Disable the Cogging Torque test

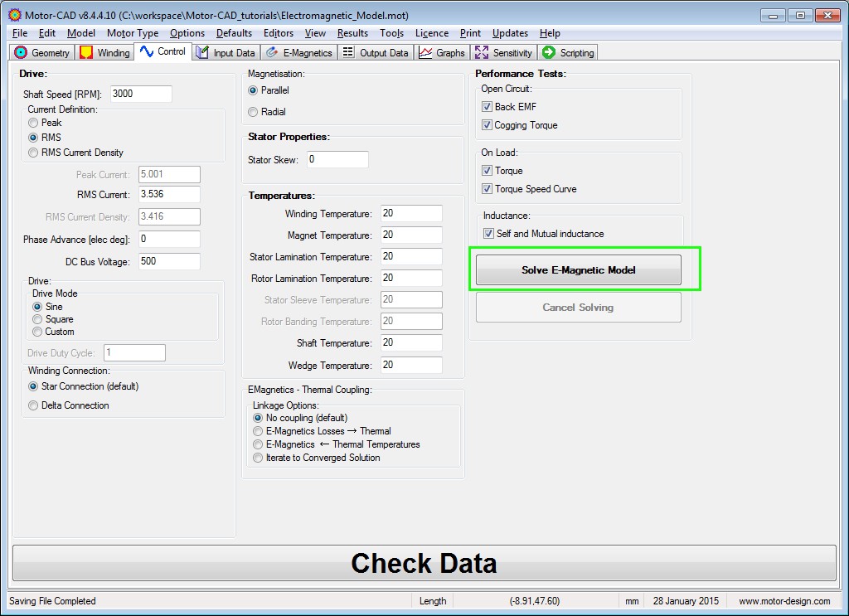click(488, 126)
